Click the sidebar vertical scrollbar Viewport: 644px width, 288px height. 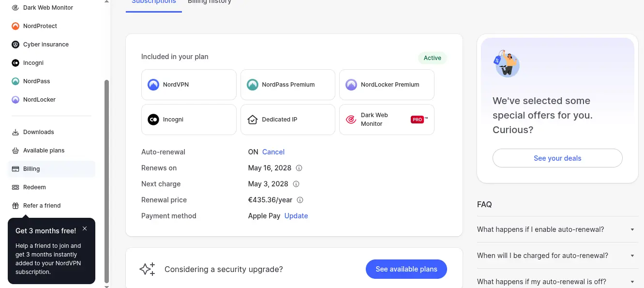point(107,181)
